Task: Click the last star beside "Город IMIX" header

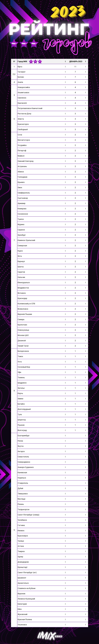Action: pyautogui.click(x=40, y=61)
